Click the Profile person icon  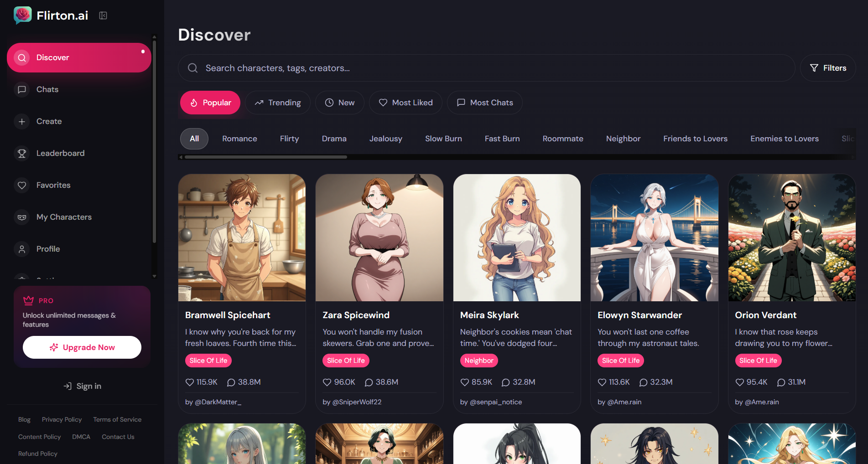coord(21,249)
